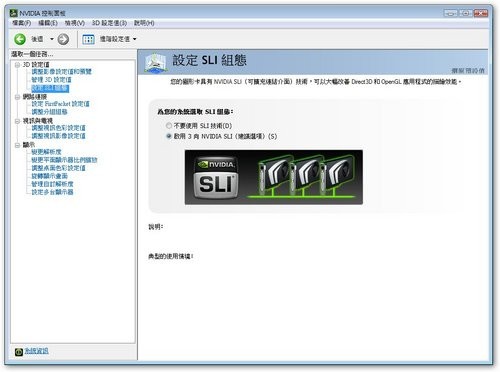Select the 不要使用 SLI 技術(D) radio button

169,125
